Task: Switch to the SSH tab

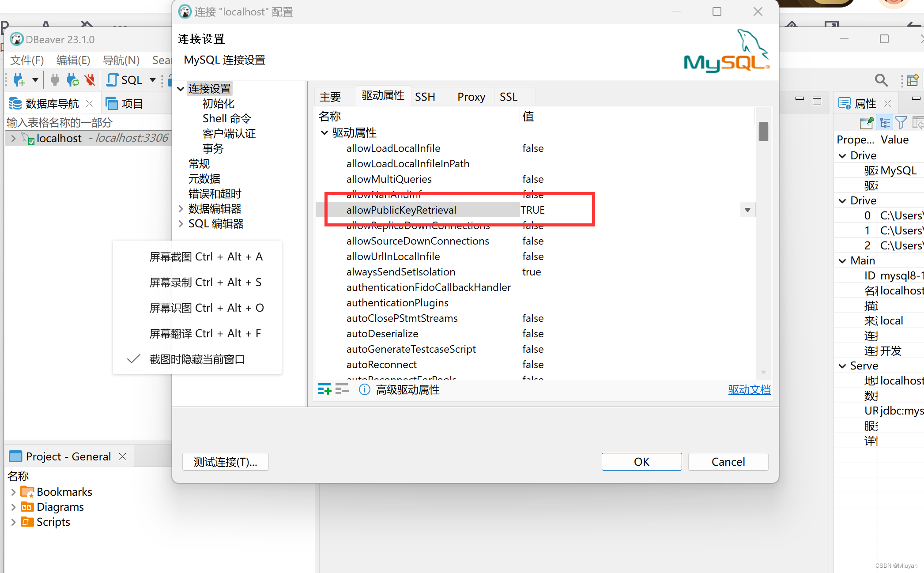Action: click(425, 96)
